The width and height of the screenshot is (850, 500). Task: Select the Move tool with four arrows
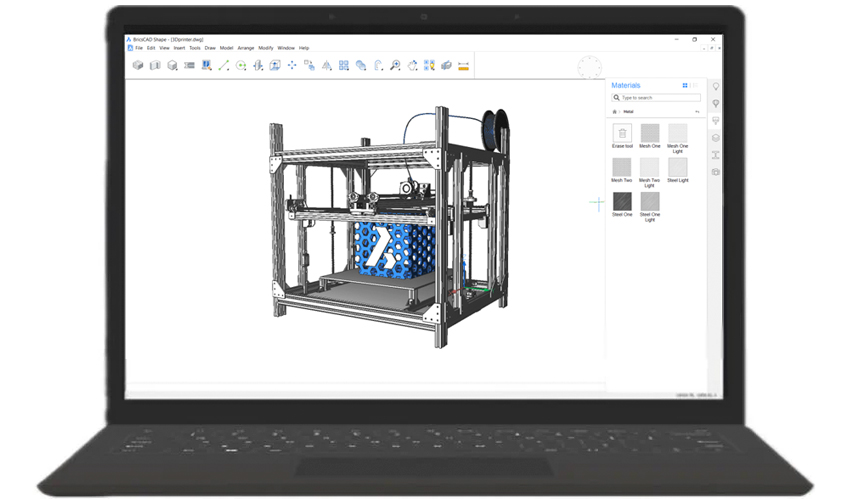click(x=292, y=65)
